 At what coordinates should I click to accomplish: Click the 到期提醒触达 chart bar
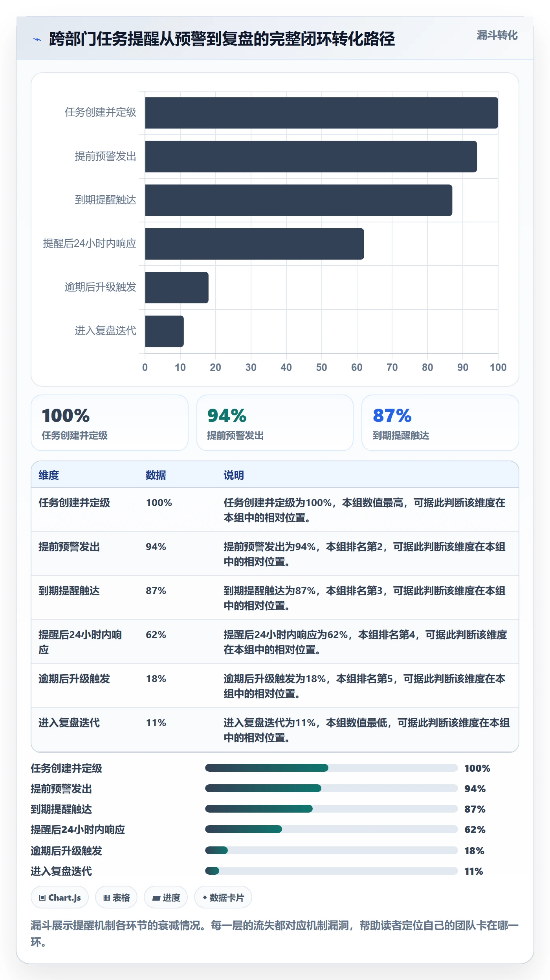click(x=299, y=200)
